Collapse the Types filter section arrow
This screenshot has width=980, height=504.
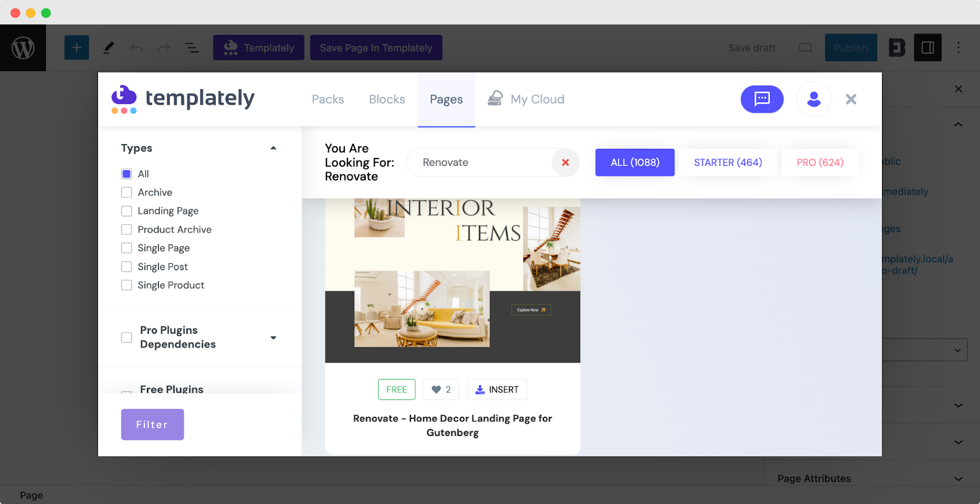(273, 148)
